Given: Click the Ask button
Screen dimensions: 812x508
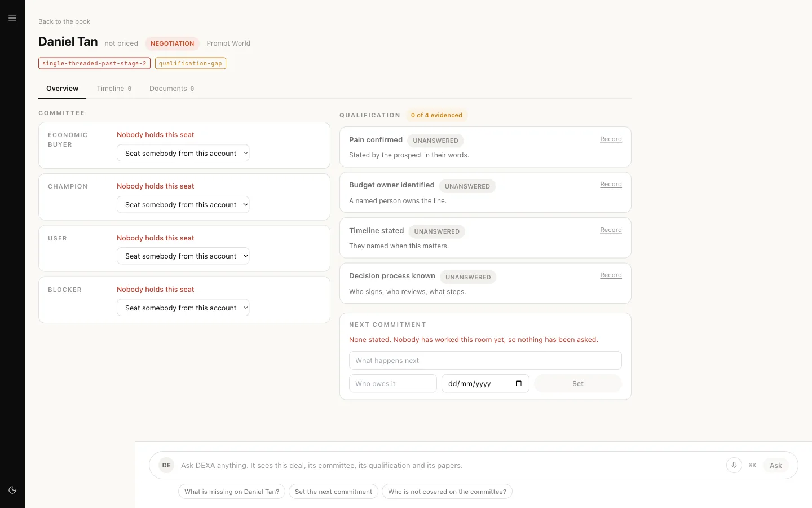Looking at the screenshot, I should tap(776, 465).
